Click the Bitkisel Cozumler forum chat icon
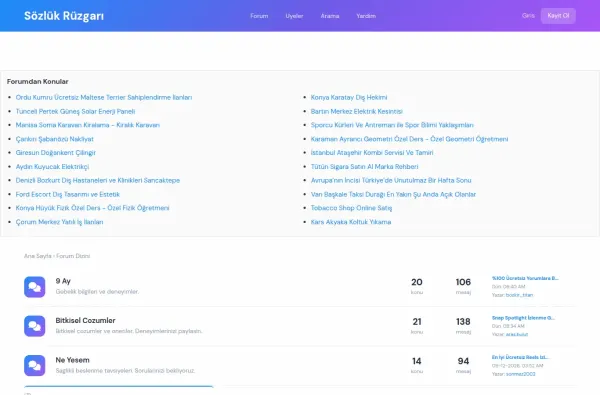The height and width of the screenshot is (395, 600). click(34, 326)
